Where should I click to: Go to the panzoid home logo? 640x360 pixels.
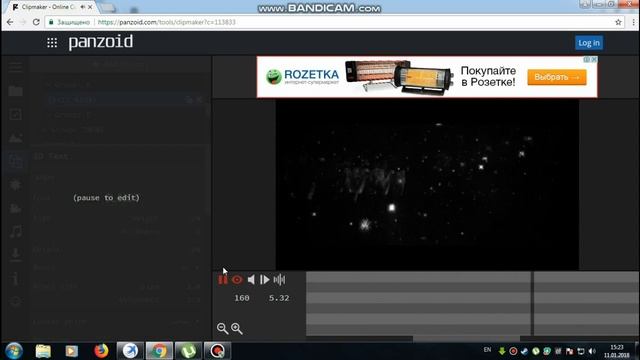100,42
